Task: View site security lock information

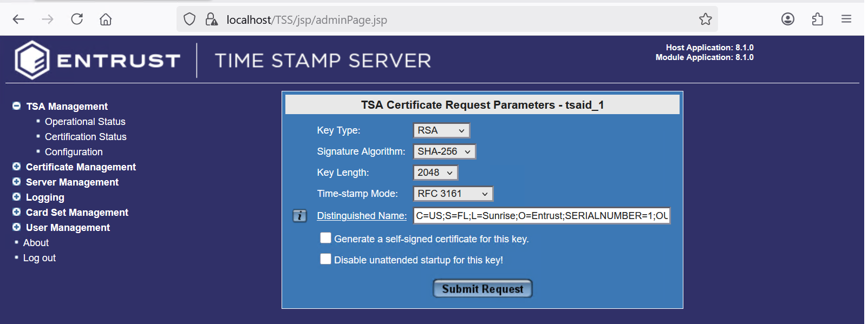Action: click(211, 19)
